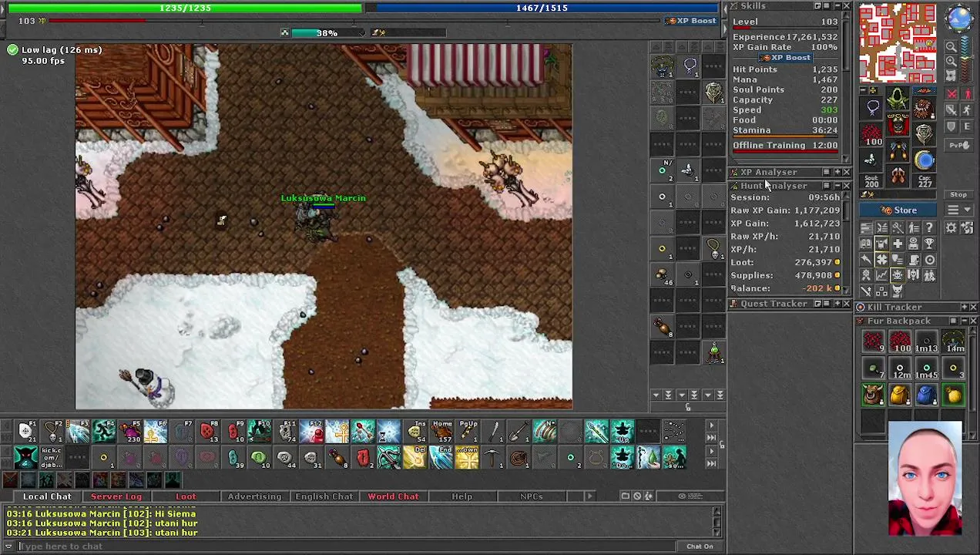Select the blue backpack in Fur Backpack
This screenshot has height=555, width=980.
[927, 394]
